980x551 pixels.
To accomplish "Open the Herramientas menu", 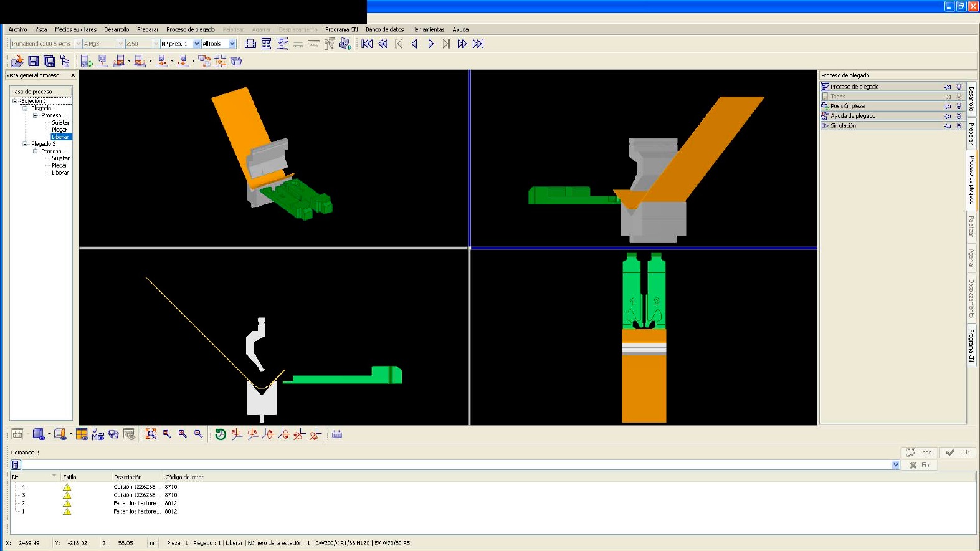I will [x=428, y=29].
